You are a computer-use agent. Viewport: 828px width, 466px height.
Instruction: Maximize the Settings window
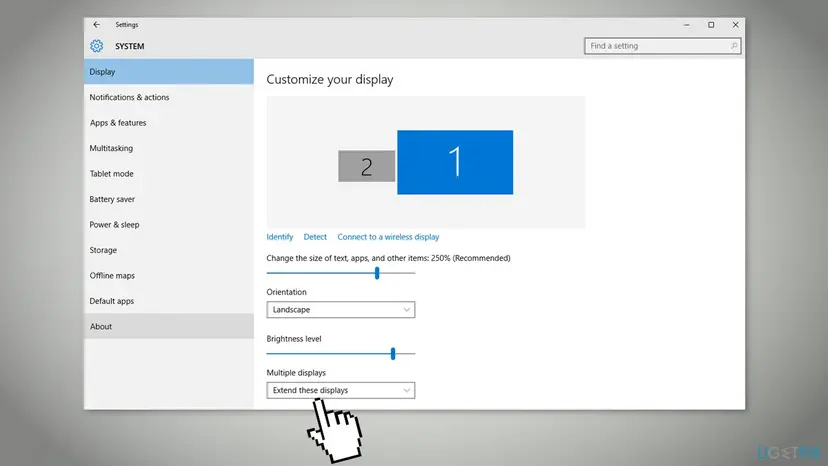[x=711, y=24]
